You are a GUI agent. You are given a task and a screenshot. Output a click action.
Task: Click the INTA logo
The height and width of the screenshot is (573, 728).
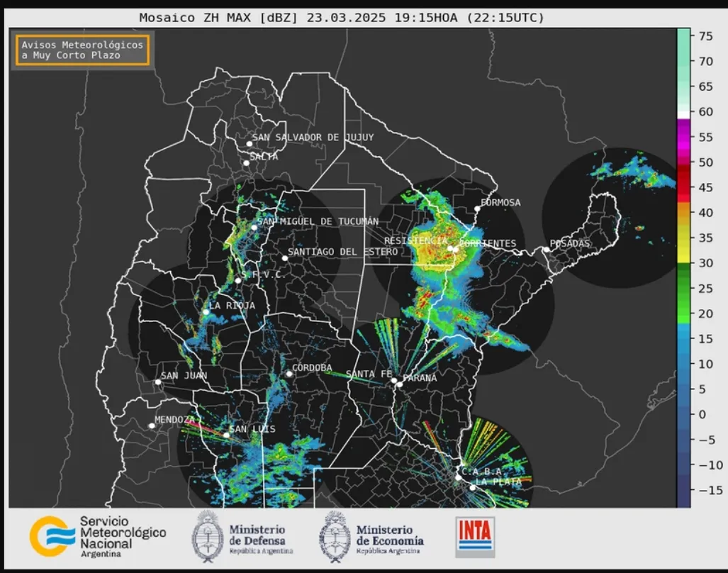pyautogui.click(x=475, y=537)
